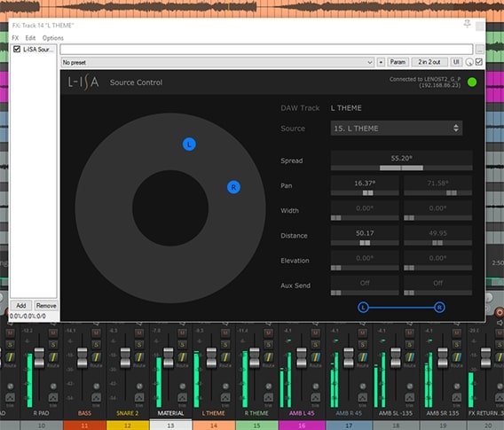Click the ellipsis button beside comment field

click(479, 50)
